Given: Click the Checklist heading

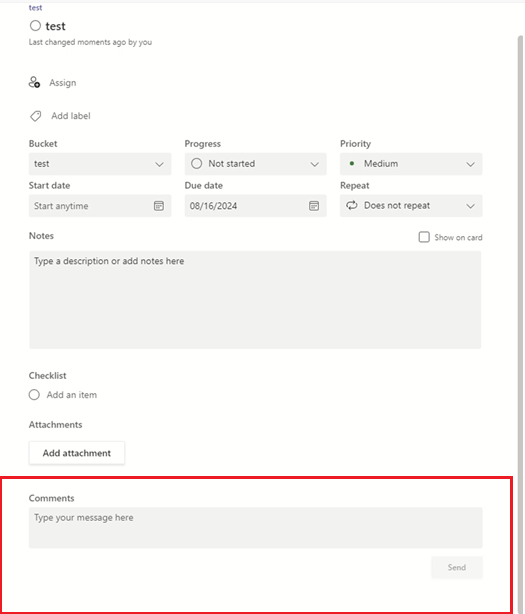Looking at the screenshot, I should tap(47, 376).
